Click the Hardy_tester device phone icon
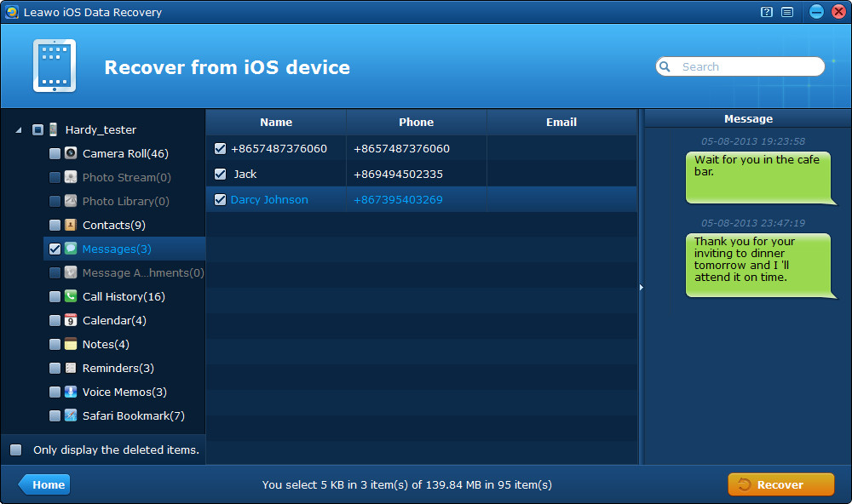 click(x=53, y=129)
